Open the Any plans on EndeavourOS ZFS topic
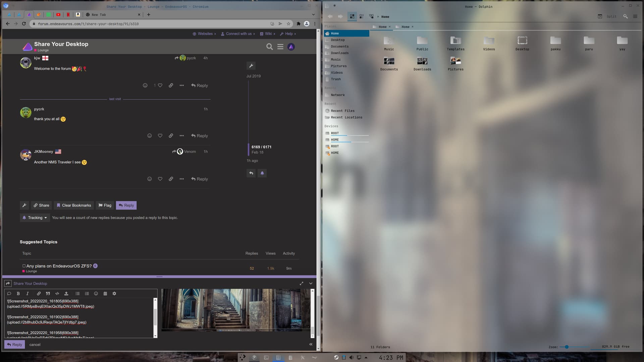 pos(59,266)
